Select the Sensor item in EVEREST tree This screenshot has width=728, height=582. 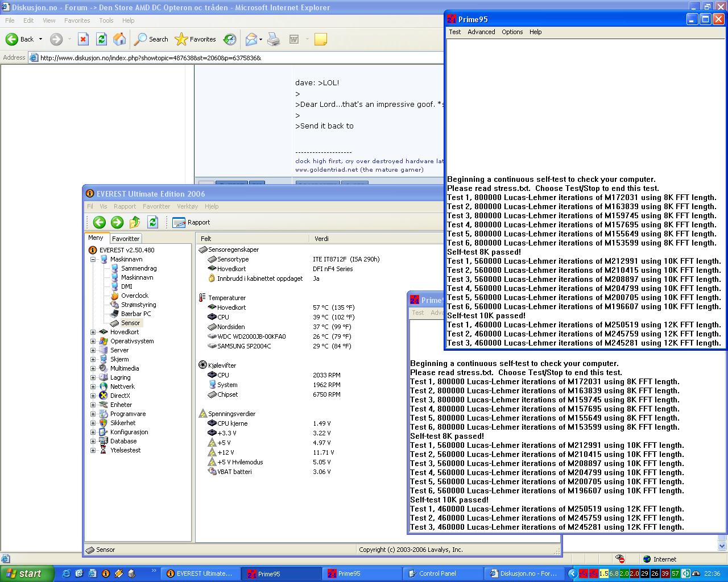point(130,323)
